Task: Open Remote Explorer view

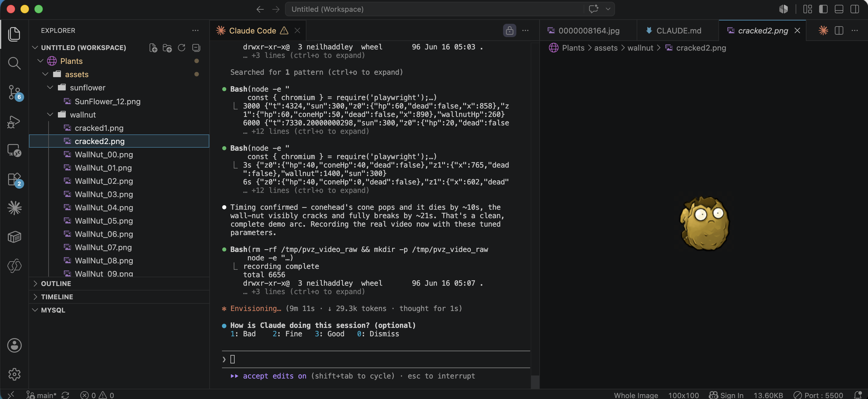Action: coord(14,150)
